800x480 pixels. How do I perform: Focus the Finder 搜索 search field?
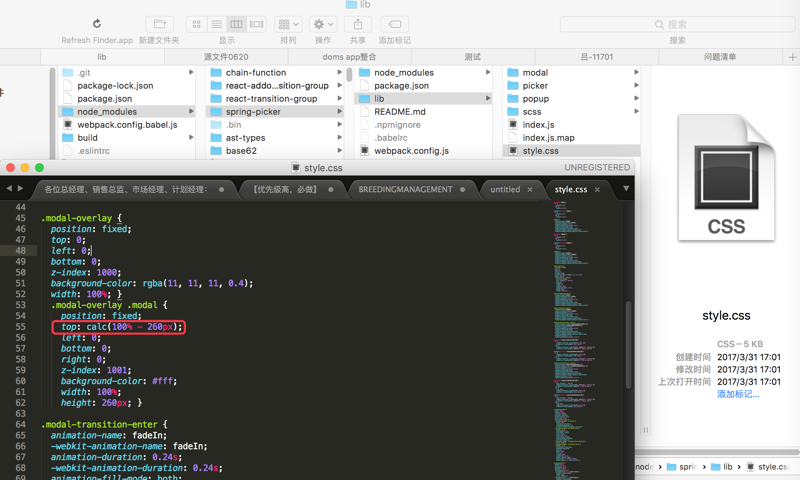pos(677,24)
